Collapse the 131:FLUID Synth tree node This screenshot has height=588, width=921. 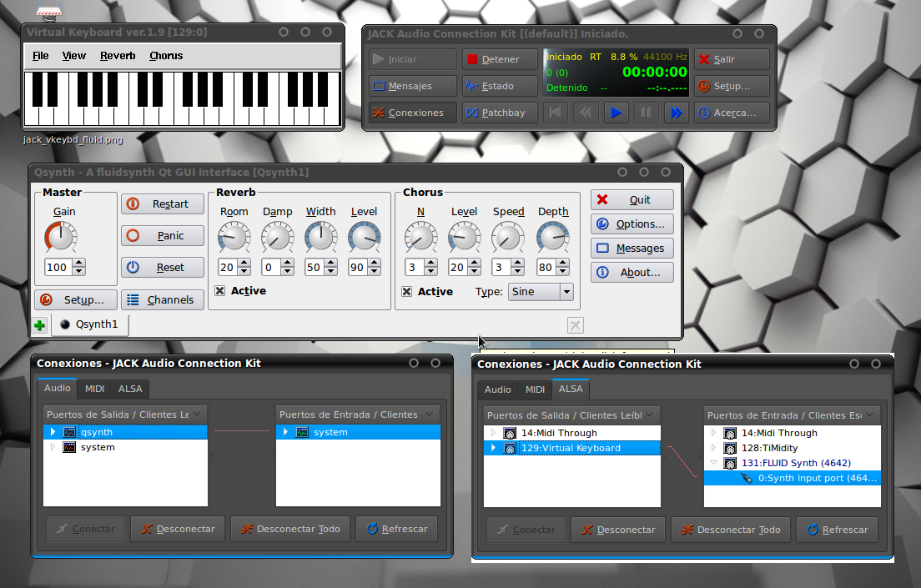coord(714,463)
